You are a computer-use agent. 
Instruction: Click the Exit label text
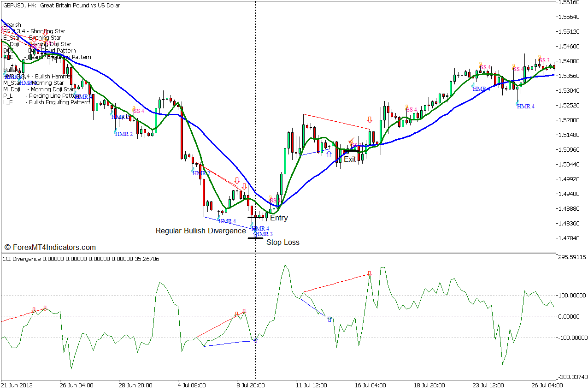pyautogui.click(x=350, y=160)
